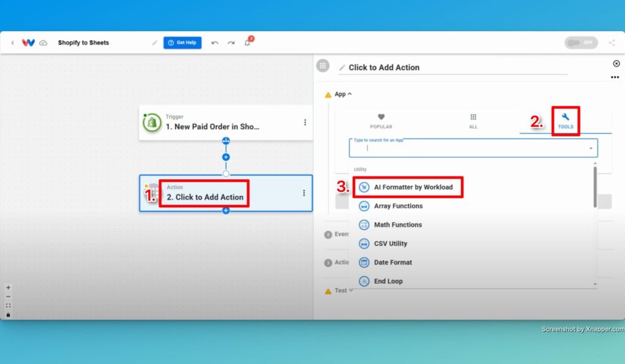625x364 pixels.
Task: Click the AI Formatter icon
Action: point(364,187)
